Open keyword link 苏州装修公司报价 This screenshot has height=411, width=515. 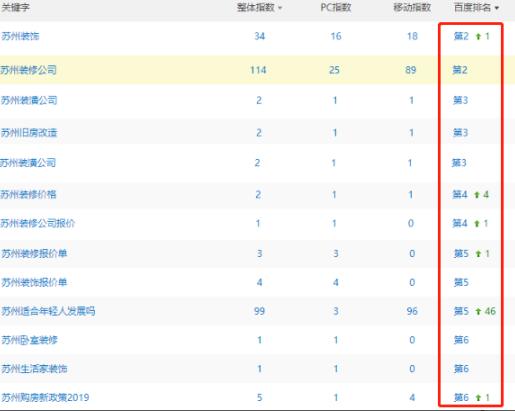[x=38, y=223]
